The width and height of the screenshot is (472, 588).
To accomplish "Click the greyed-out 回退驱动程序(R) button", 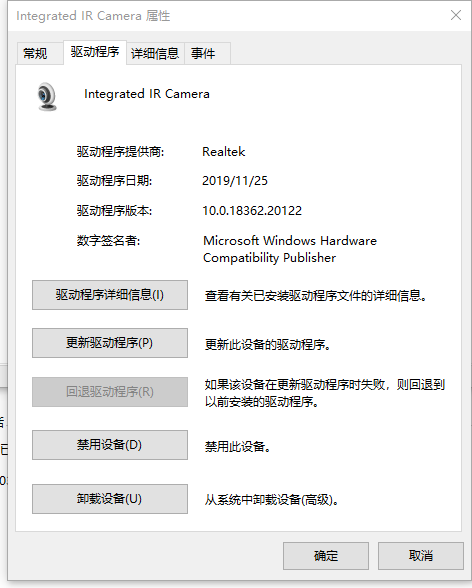I will [110, 392].
